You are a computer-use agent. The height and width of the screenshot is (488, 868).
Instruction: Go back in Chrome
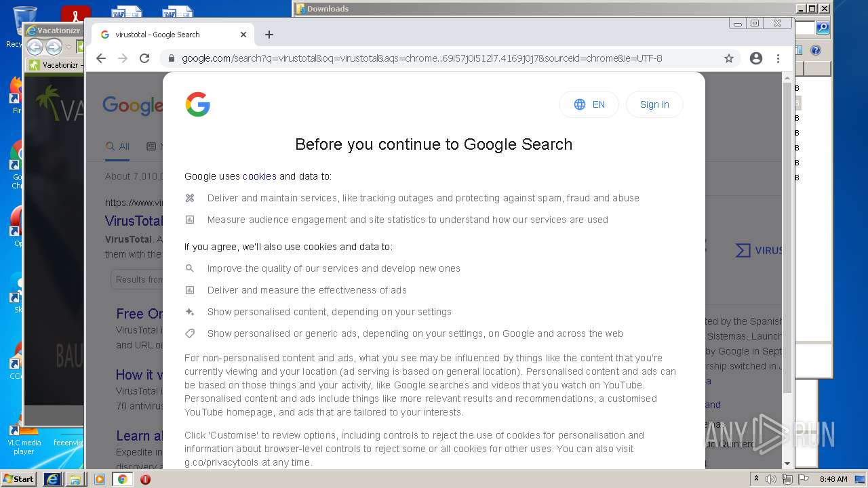click(101, 58)
